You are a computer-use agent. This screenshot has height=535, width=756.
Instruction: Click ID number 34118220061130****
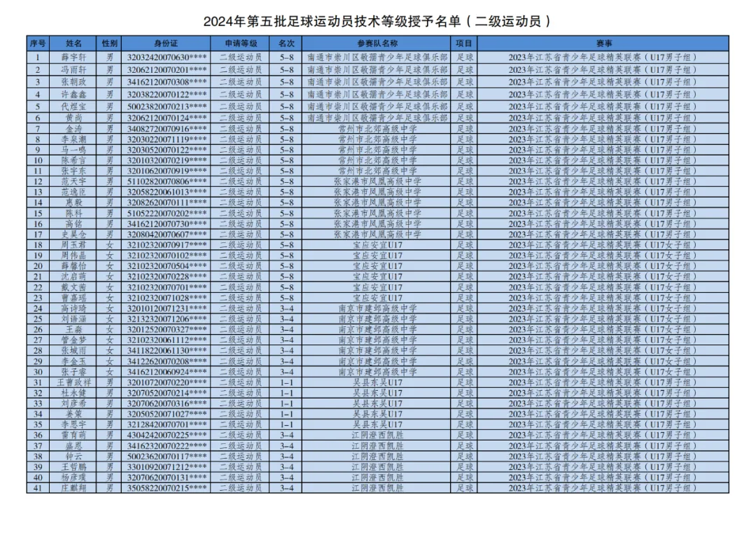point(167,351)
